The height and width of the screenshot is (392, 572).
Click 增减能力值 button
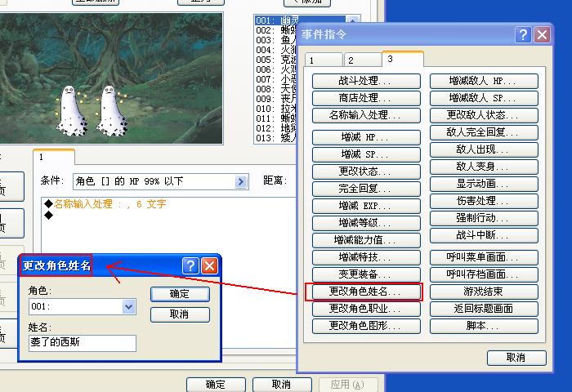pyautogui.click(x=366, y=240)
